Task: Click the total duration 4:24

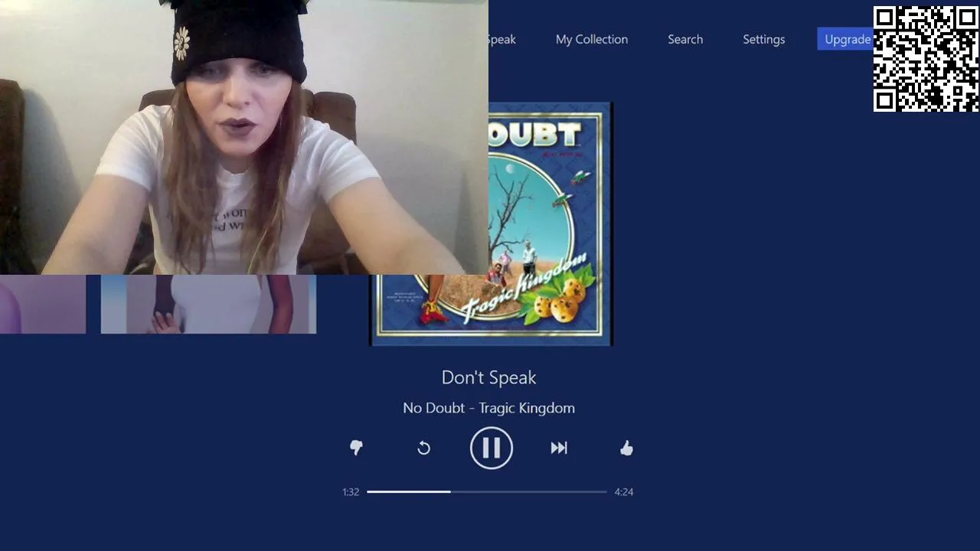Action: 624,492
